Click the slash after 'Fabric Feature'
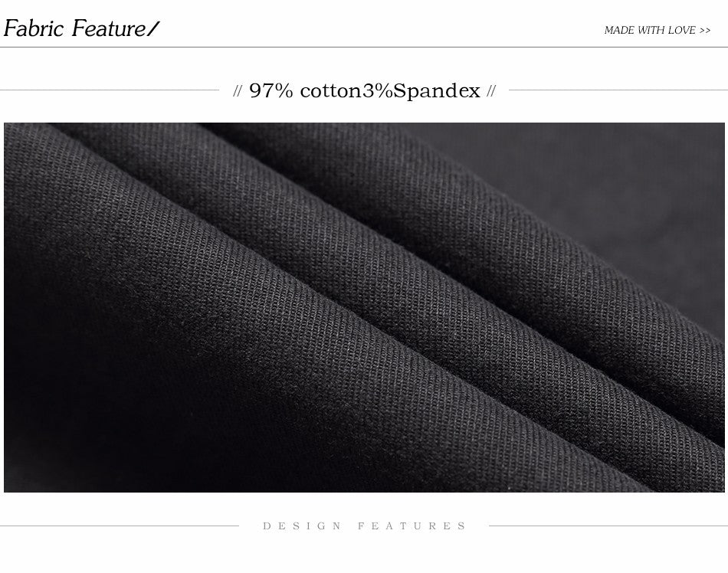The image size is (728, 573). (152, 29)
